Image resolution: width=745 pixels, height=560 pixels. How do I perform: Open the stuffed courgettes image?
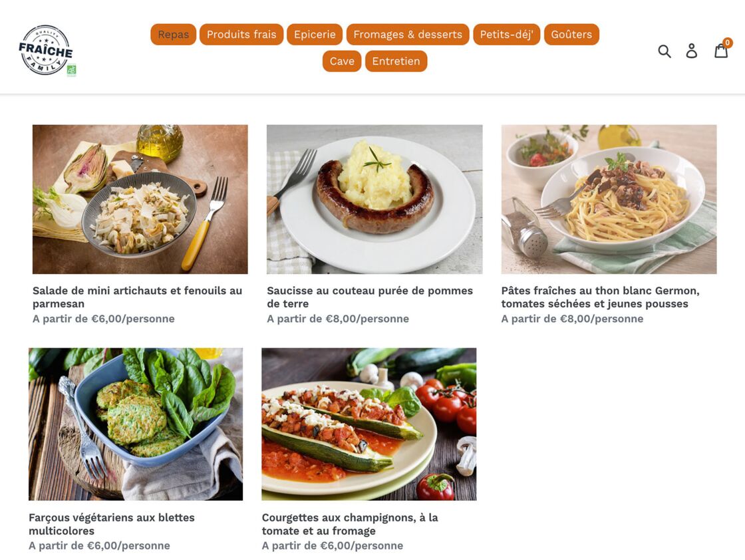point(369,424)
